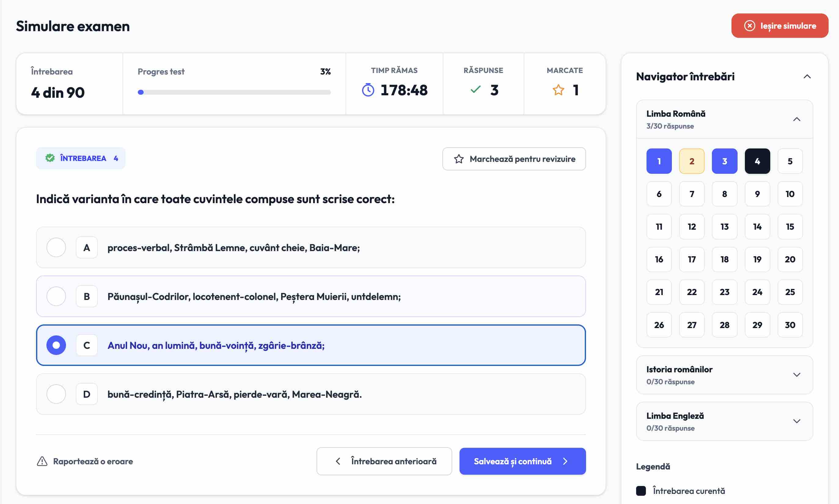Go to question 11
This screenshot has height=504, width=839.
659,227
